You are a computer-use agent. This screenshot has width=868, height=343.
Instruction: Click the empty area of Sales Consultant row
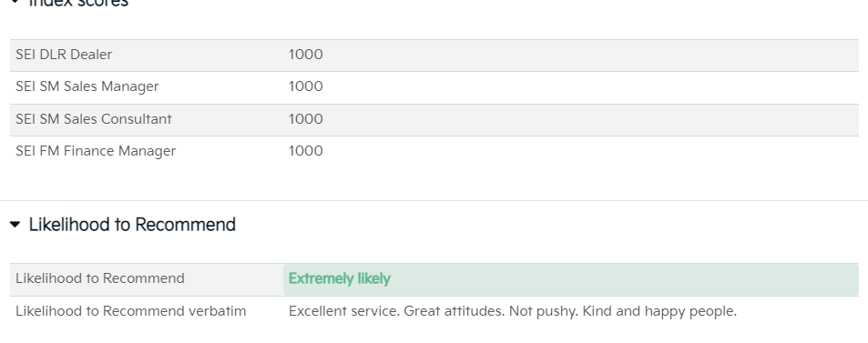tap(587, 119)
